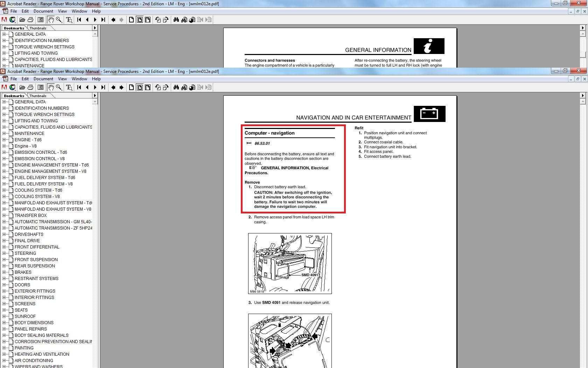Rotate view counterclockwise in front window
The width and height of the screenshot is (588, 368).
(158, 87)
